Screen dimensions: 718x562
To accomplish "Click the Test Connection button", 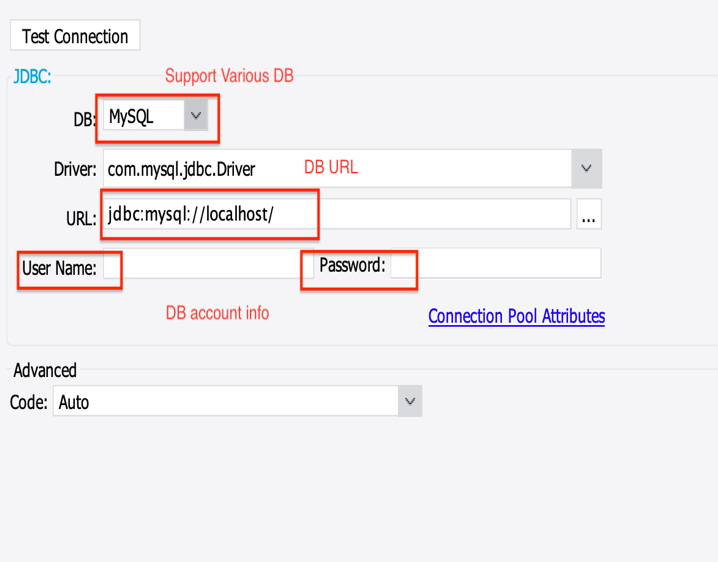I will [x=75, y=35].
